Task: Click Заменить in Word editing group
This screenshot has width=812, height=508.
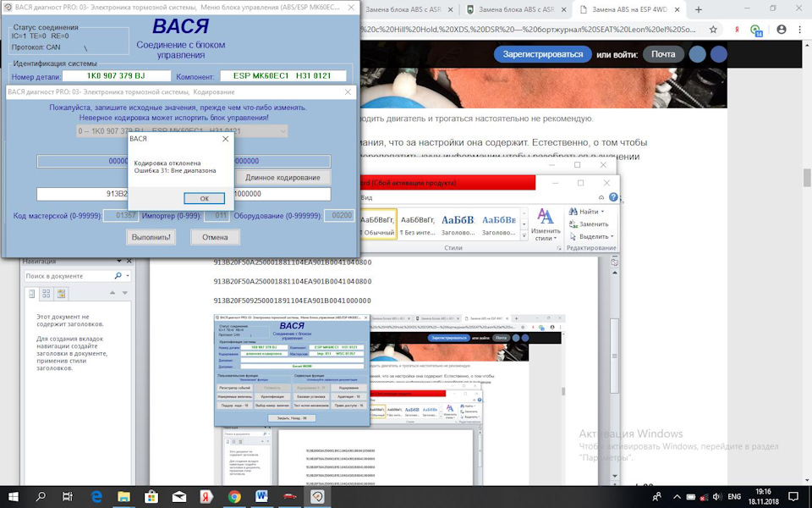Action: pyautogui.click(x=589, y=224)
